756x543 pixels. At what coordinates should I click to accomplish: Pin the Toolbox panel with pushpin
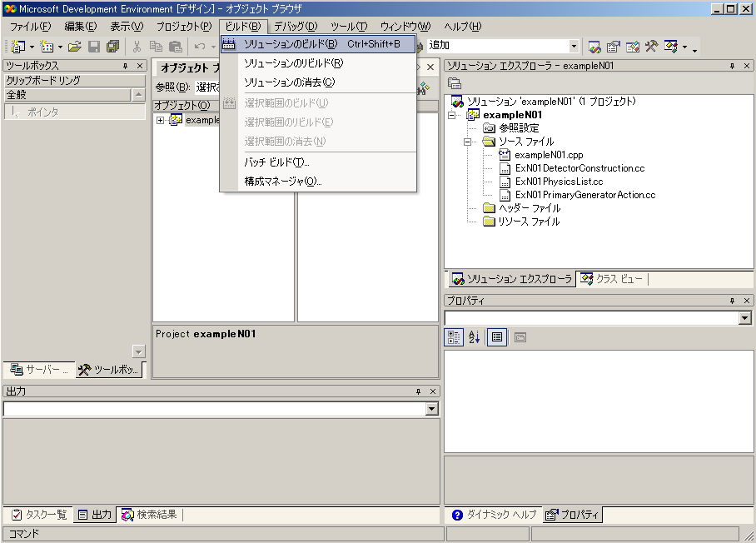pyautogui.click(x=126, y=66)
